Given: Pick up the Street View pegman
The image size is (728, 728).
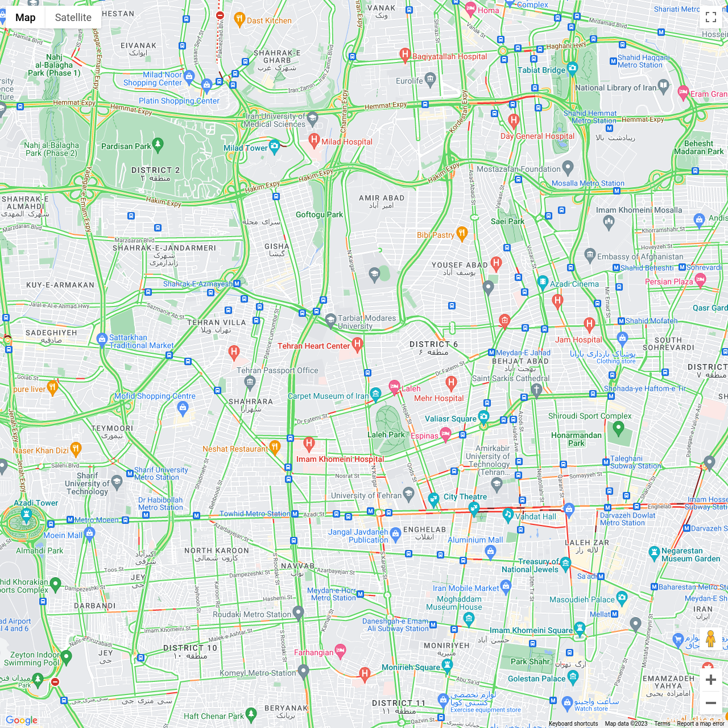Looking at the screenshot, I should point(710,639).
